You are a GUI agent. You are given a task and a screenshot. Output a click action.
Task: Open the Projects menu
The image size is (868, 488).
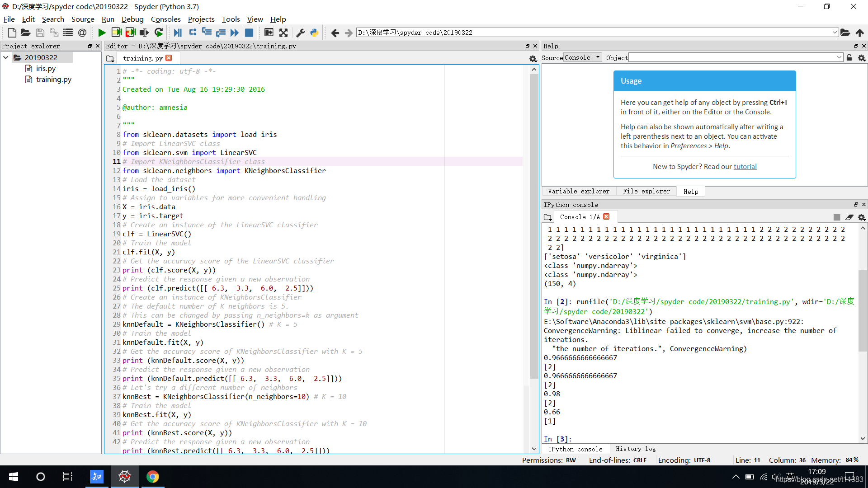pyautogui.click(x=201, y=19)
